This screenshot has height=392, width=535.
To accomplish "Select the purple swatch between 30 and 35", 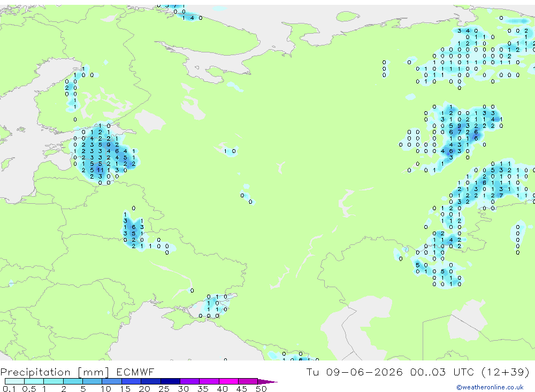I will (x=189, y=381).
